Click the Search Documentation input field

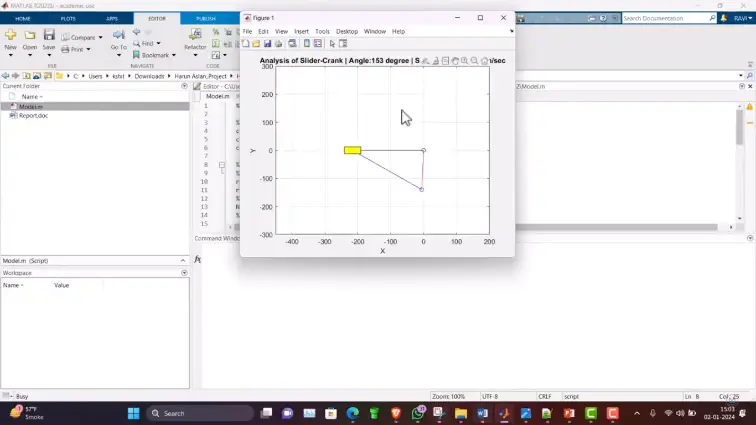click(665, 18)
